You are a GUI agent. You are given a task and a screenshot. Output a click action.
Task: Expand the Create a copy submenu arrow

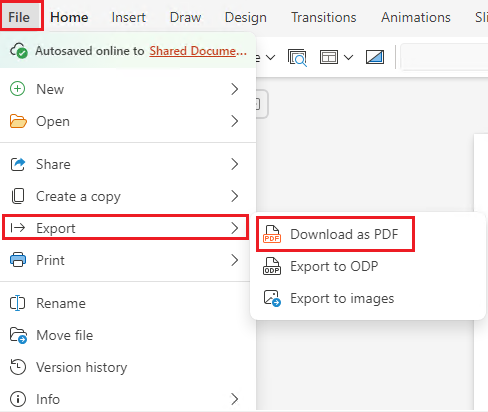235,196
